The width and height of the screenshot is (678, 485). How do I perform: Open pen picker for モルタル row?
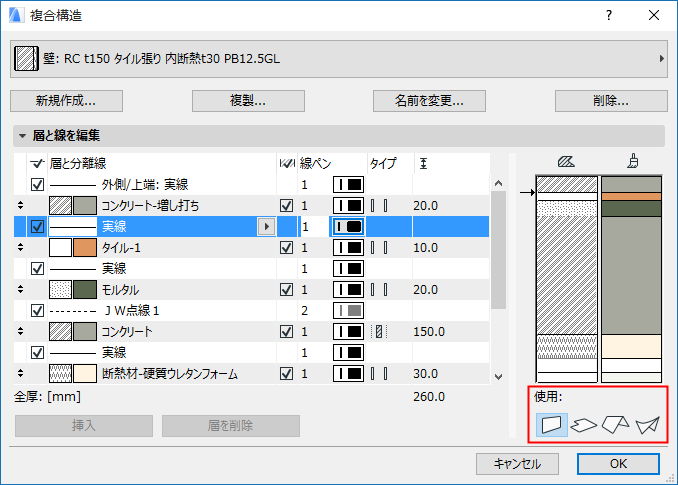pyautogui.click(x=348, y=290)
